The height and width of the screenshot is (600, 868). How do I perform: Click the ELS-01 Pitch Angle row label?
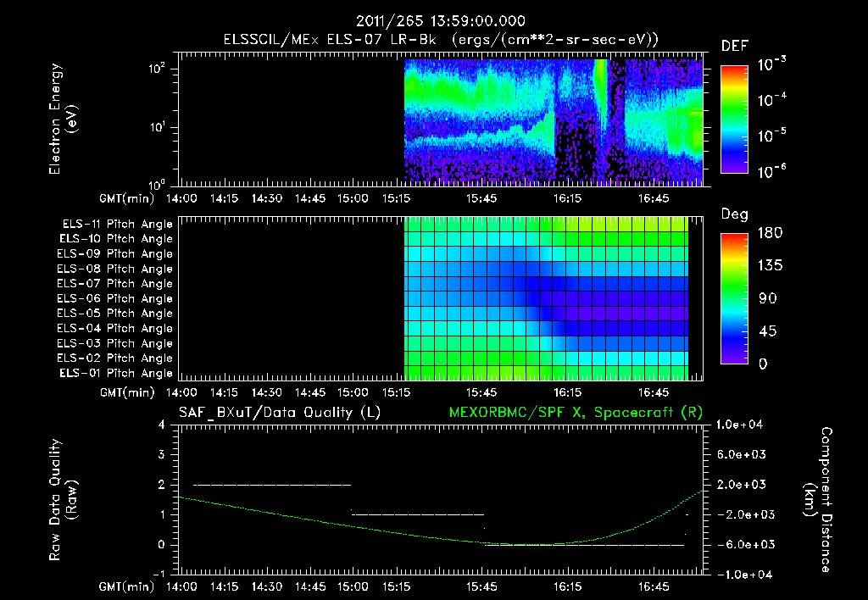(x=116, y=373)
